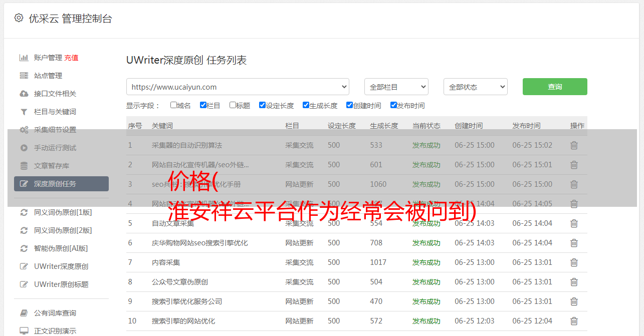
Task: Select 智能伪原创[AI版] menu item
Action: pyautogui.click(x=61, y=248)
